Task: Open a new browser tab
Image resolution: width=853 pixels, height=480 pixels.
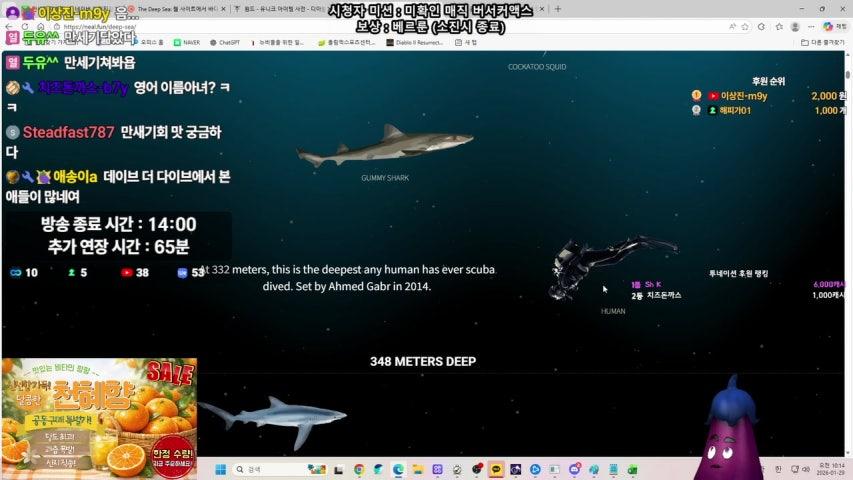Action: [x=558, y=9]
